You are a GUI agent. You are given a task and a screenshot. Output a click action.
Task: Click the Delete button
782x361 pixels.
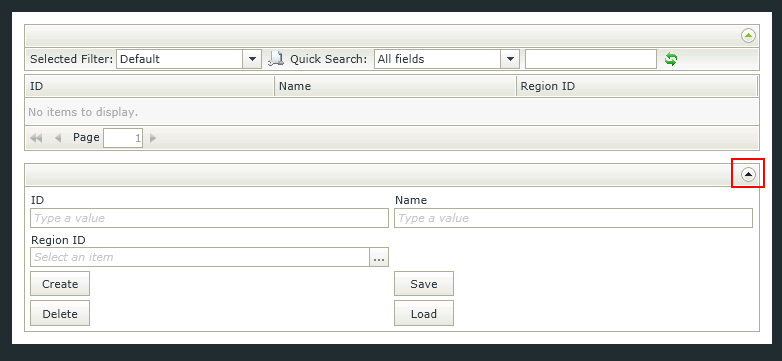coord(60,314)
